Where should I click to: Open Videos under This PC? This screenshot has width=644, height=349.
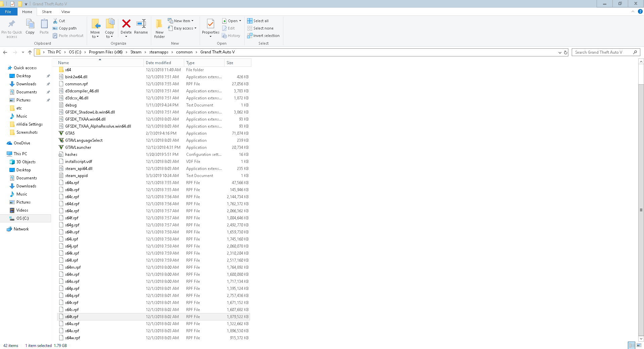[22, 210]
